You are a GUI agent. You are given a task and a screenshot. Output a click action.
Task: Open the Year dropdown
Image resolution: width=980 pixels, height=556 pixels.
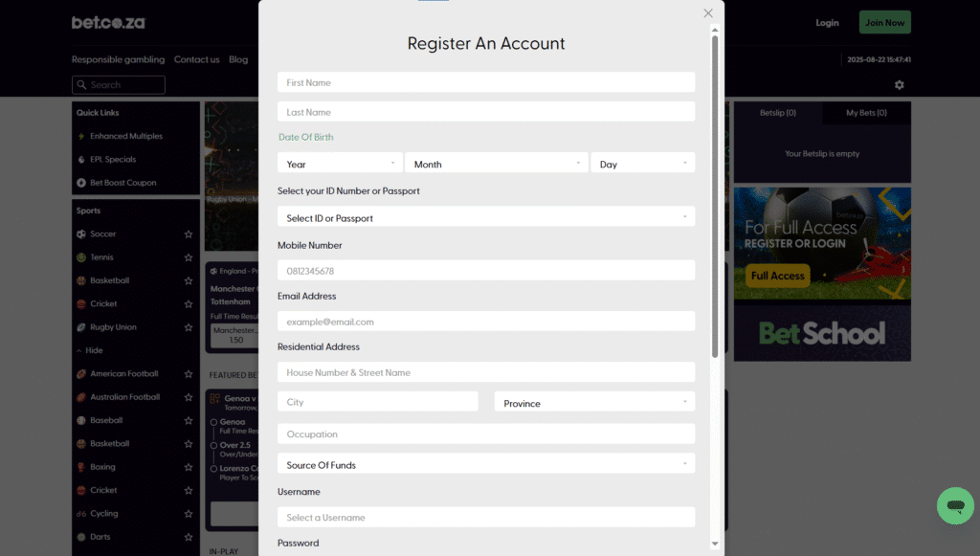tap(340, 163)
